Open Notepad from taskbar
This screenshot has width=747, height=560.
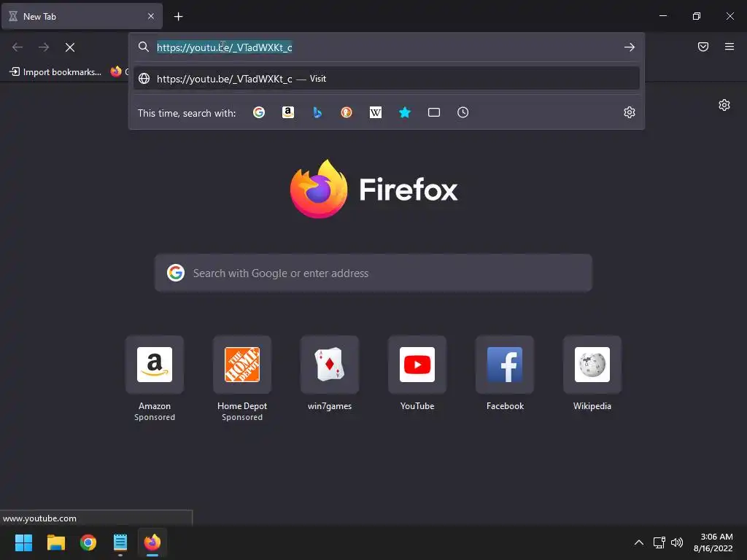[x=120, y=542]
